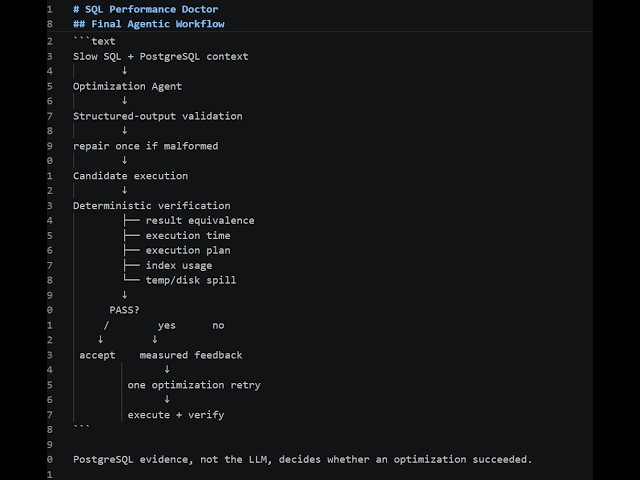This screenshot has width=640, height=480.
Task: Click the 'temp/disk spill' tree entry
Action: click(x=191, y=280)
